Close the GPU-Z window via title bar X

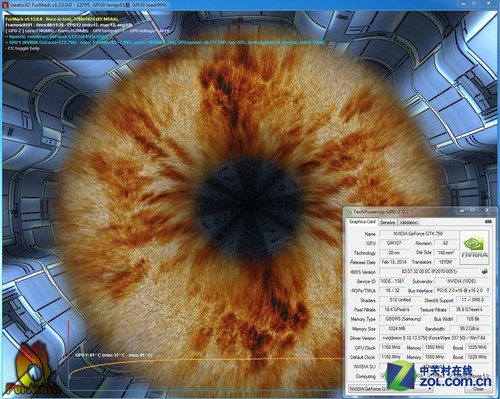(x=487, y=210)
